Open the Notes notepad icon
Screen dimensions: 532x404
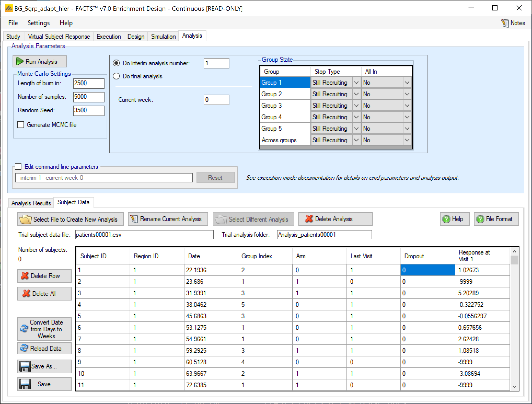505,23
